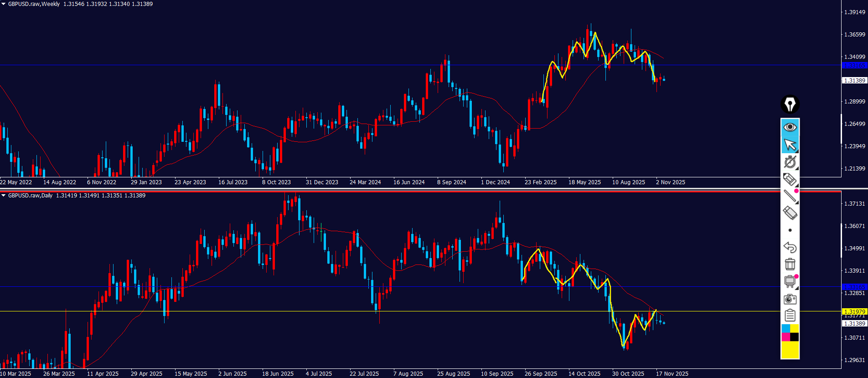Click the trash can clear icon
This screenshot has height=378, width=868.
[790, 264]
